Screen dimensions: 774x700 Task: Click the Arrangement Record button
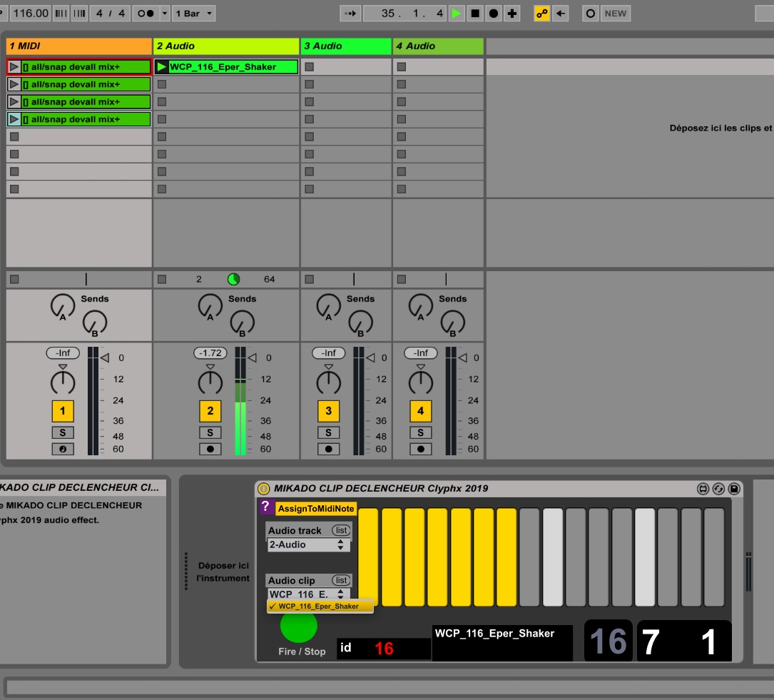(x=494, y=13)
